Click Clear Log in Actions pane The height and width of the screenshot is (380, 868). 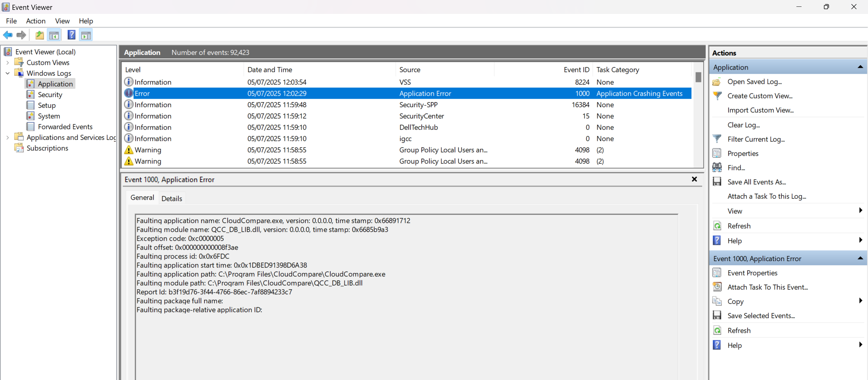(744, 125)
